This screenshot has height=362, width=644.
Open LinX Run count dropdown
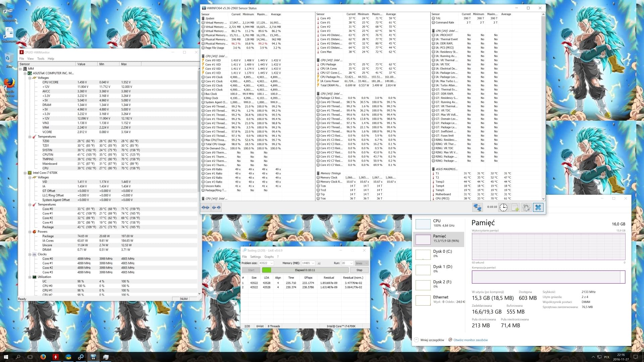[x=351, y=263]
